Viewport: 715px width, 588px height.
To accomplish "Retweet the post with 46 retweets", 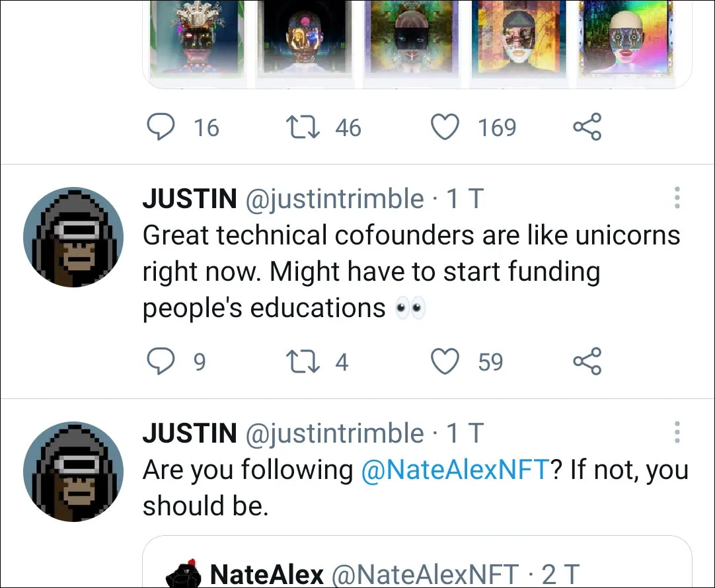I will 303,127.
